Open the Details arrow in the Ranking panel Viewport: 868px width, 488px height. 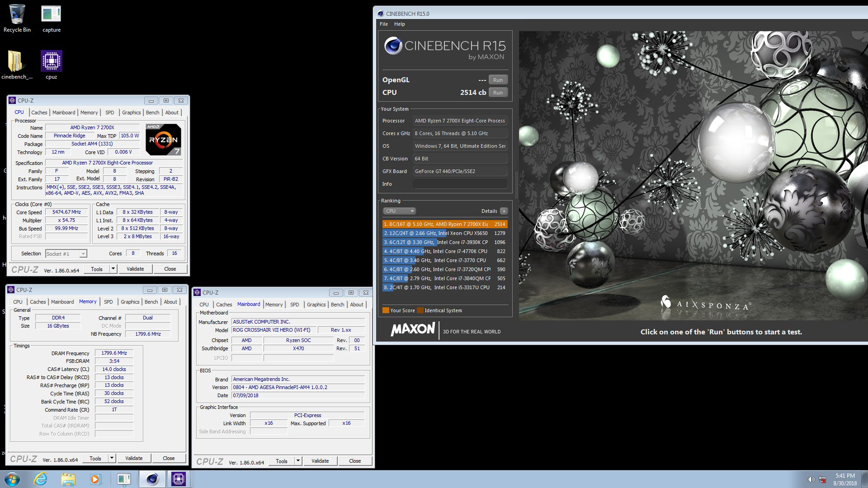504,211
